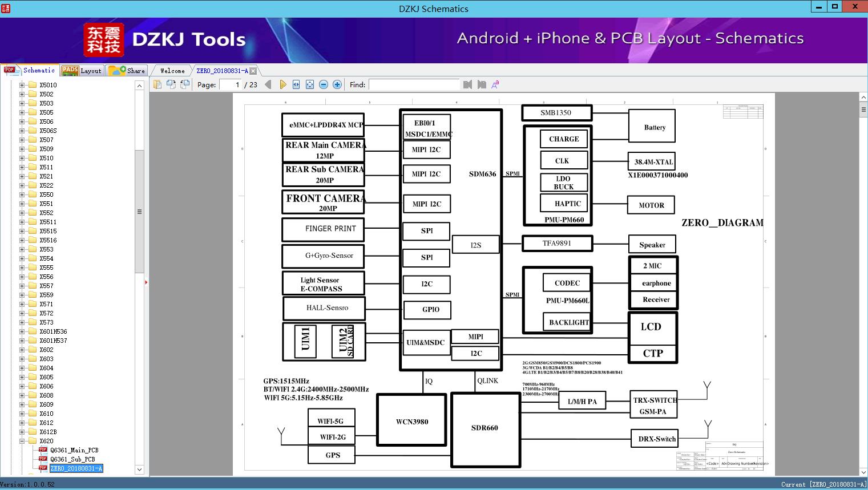
Task: Go to the next page arrow
Action: (x=282, y=84)
